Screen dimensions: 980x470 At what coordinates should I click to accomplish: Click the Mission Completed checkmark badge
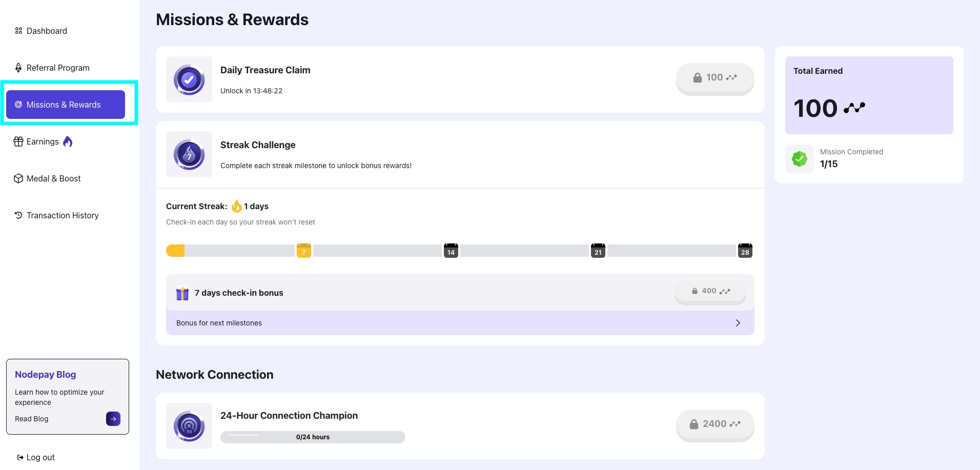click(799, 158)
